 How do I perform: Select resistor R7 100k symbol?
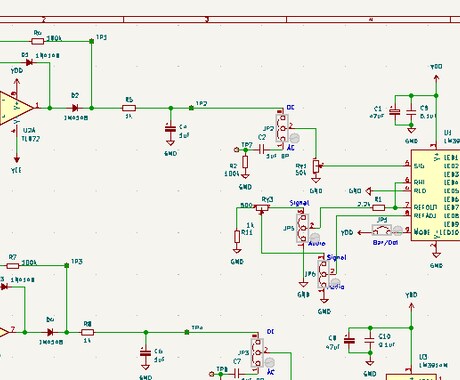(13, 266)
